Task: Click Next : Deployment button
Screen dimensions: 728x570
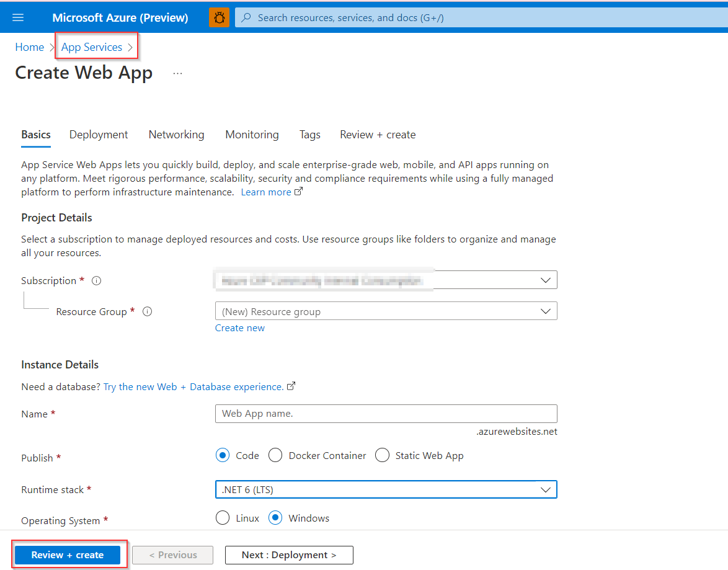Action: [x=289, y=554]
